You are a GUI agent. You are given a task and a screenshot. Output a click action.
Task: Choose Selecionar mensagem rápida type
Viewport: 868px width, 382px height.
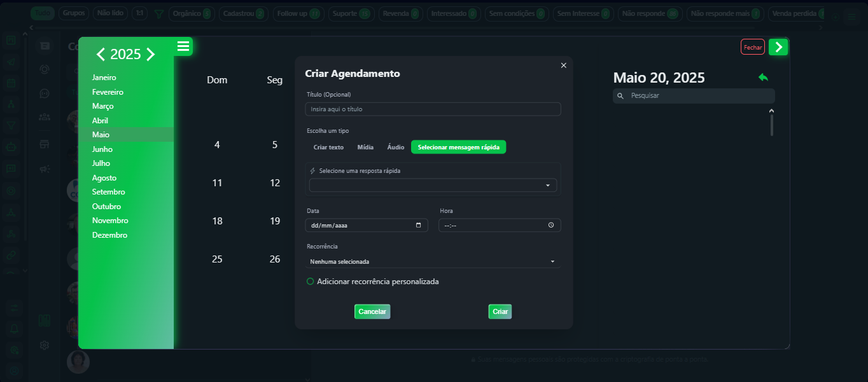click(458, 147)
